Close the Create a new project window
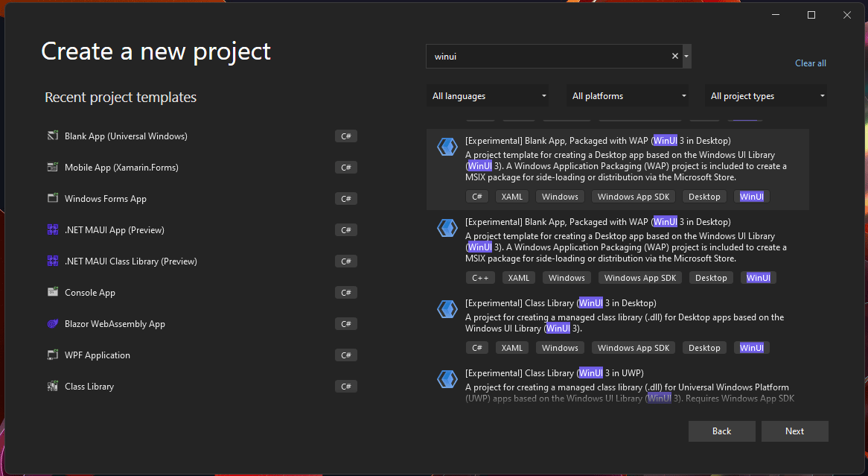Image resolution: width=868 pixels, height=476 pixels. (x=847, y=15)
